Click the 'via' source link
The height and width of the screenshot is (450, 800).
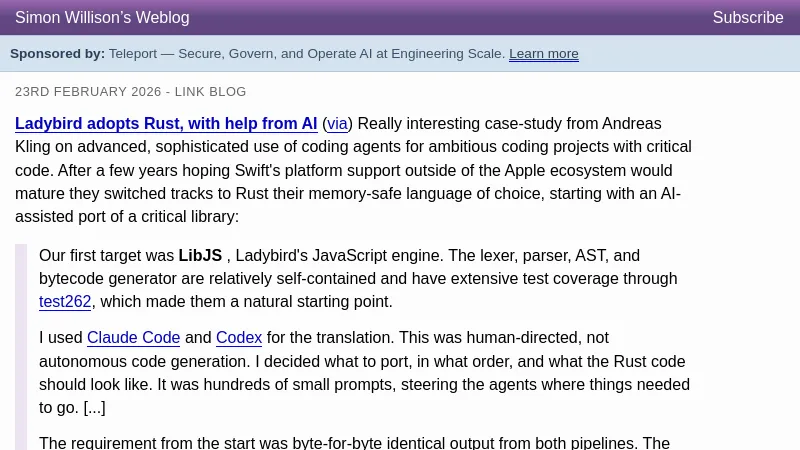coord(337,124)
